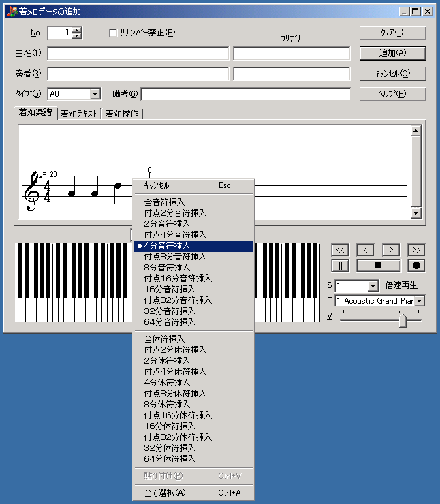Select 16分休符挿入 menu item
The image size is (440, 504).
coord(193,426)
